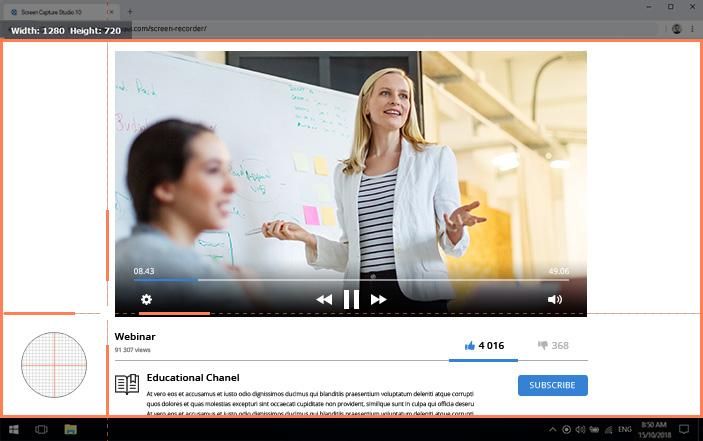Open the Educational Chanel page link
This screenshot has width=703, height=441.
[193, 378]
